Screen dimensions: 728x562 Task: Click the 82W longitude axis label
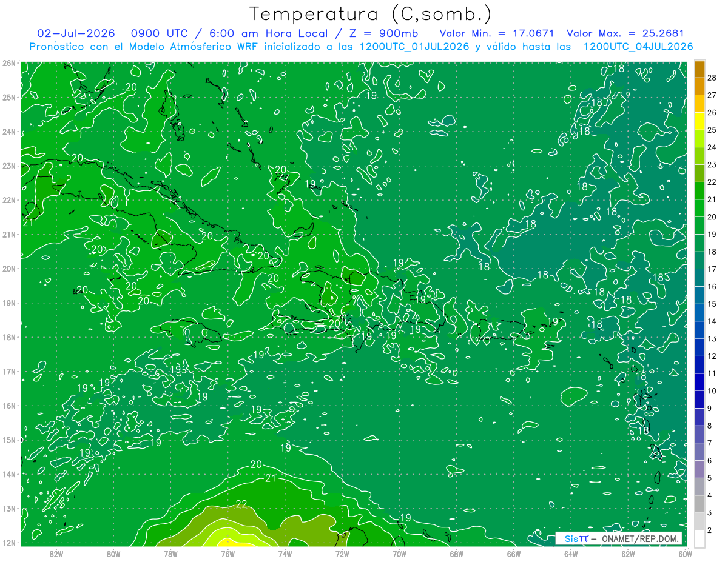click(x=56, y=554)
